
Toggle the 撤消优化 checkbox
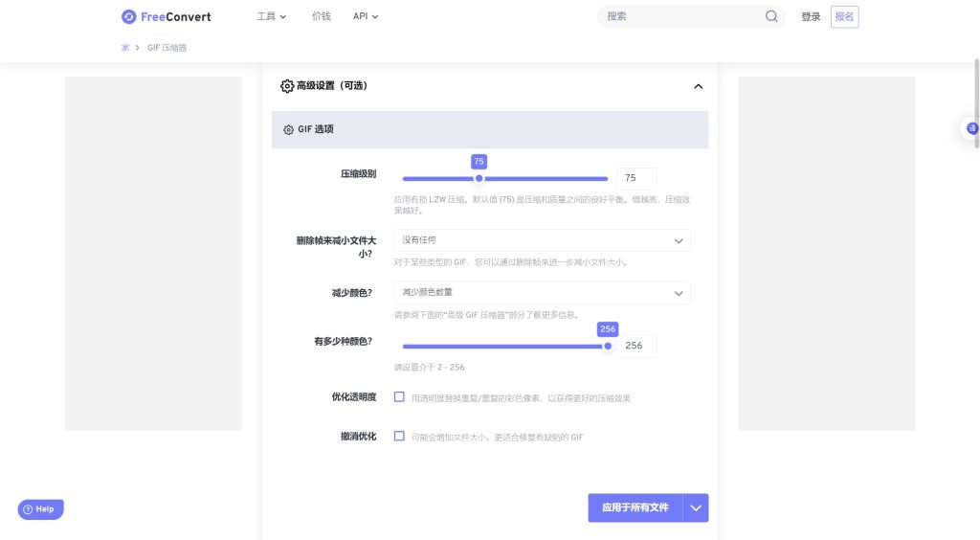[x=399, y=437]
